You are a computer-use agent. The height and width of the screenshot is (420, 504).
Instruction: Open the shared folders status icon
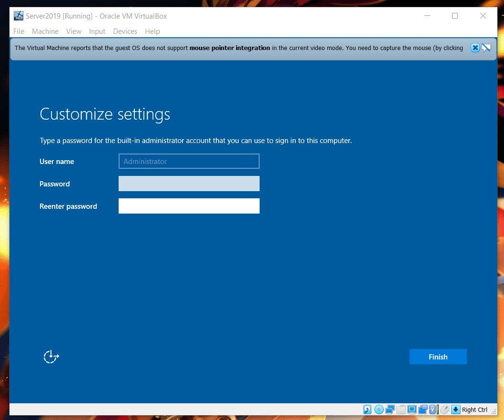pyautogui.click(x=401, y=410)
